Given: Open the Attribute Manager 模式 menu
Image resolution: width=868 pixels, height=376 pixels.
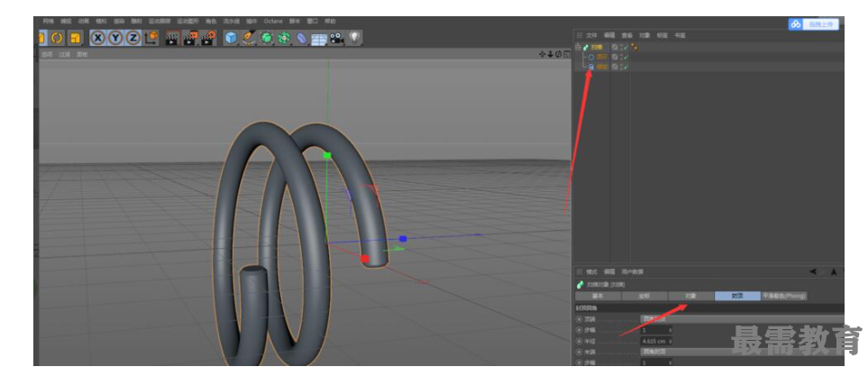Looking at the screenshot, I should click(x=592, y=272).
